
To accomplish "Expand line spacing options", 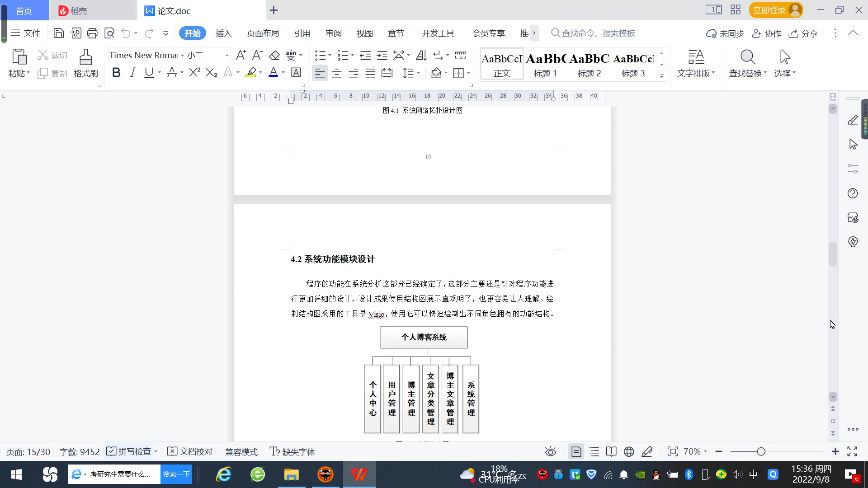I will 419,73.
